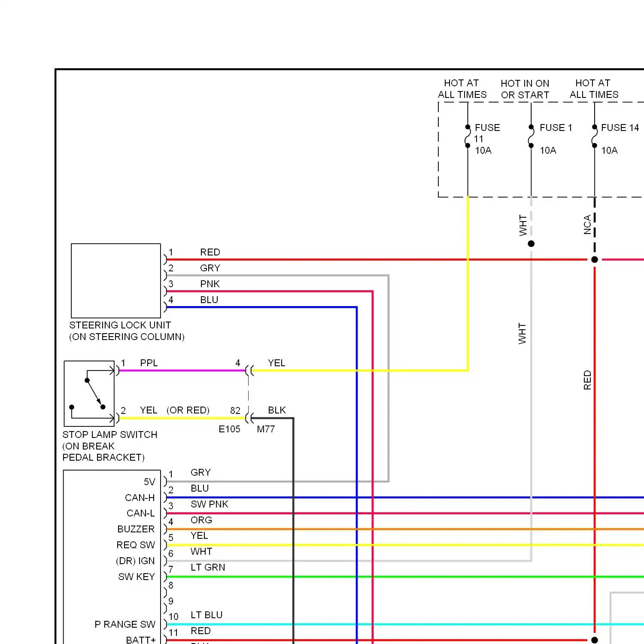Select the 'FUSE 14' label
Viewport: 644px width, 644px height.
620,128
